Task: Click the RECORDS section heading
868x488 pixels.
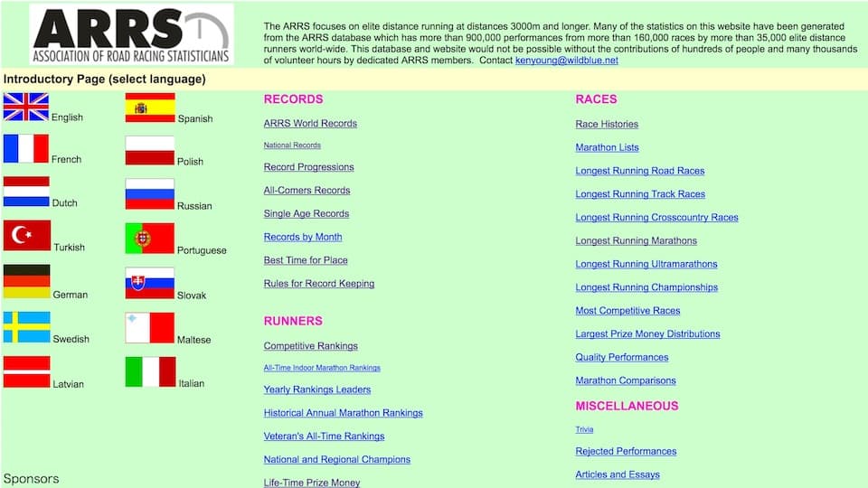Action: pyautogui.click(x=293, y=99)
